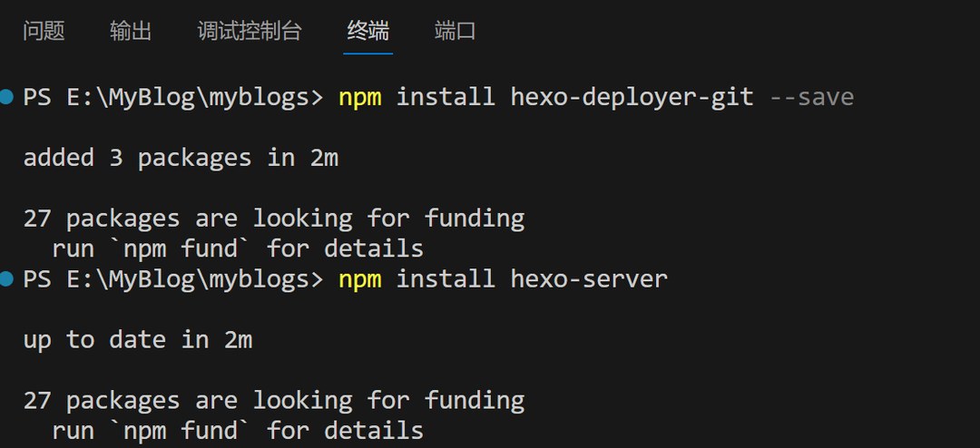Click yellow npm in the hexo-deployer-git command
980x448 pixels.
tap(359, 97)
